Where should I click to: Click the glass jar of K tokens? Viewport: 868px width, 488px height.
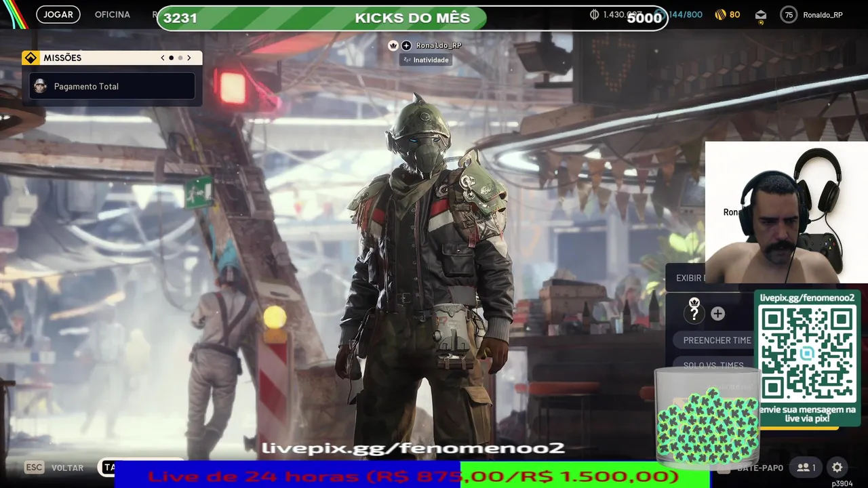click(x=707, y=418)
